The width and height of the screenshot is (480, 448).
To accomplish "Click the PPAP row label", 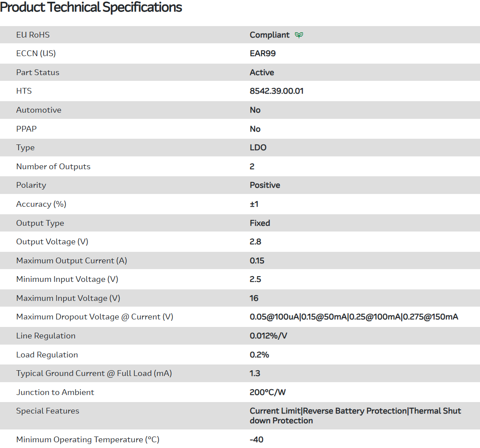I will click(27, 129).
